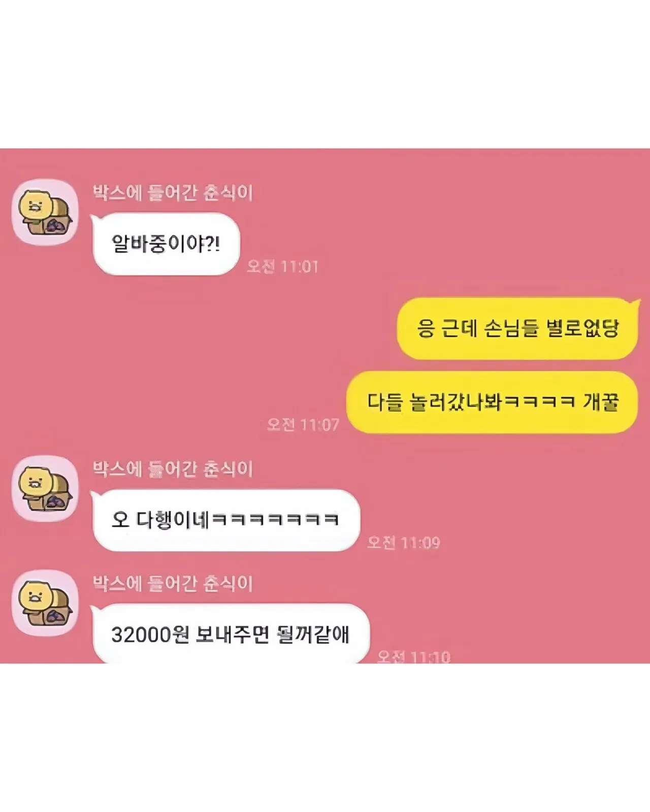Screen dimensions: 650x812
Task: Tap yellow bubble 다들 놀러갔나봐ㅋㅋㅋㅋ 개꿀
Action: 492,402
